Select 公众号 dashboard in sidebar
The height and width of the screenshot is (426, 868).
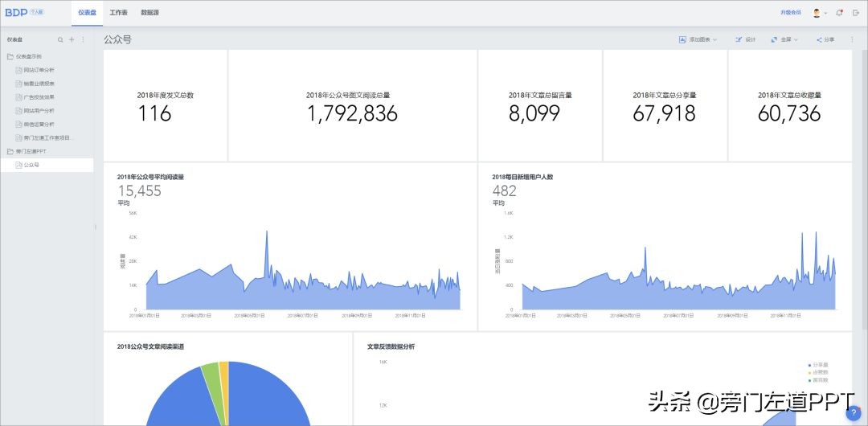47,165
